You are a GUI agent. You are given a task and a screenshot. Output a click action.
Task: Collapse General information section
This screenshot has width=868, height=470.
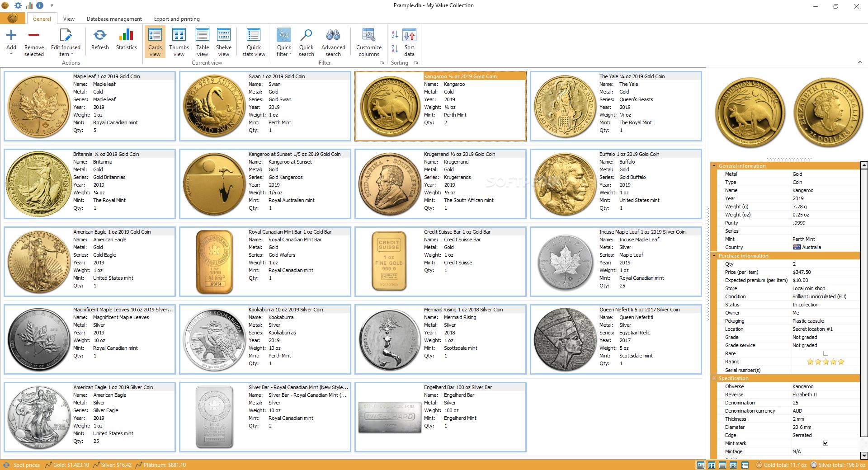point(714,166)
